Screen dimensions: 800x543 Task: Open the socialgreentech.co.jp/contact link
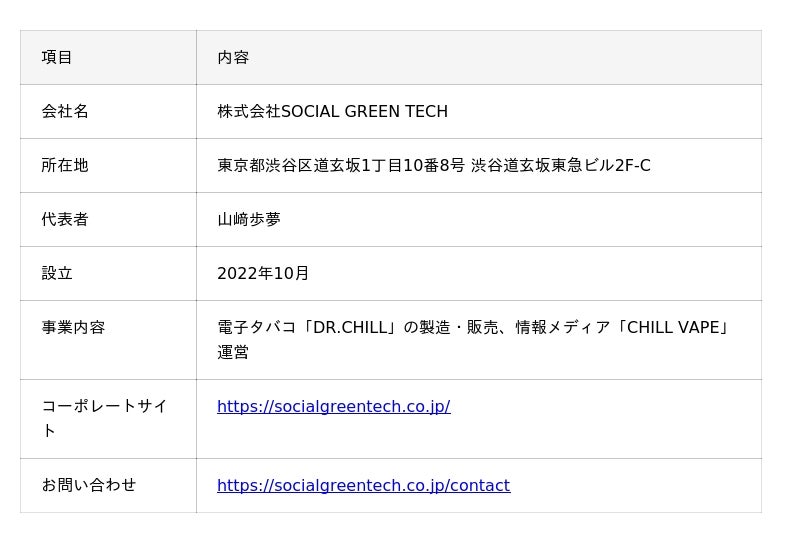point(364,485)
